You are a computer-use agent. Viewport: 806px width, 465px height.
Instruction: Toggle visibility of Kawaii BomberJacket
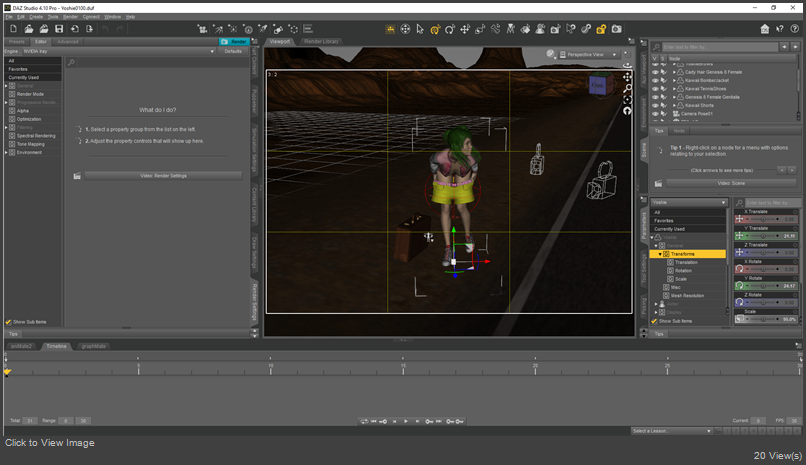(655, 81)
